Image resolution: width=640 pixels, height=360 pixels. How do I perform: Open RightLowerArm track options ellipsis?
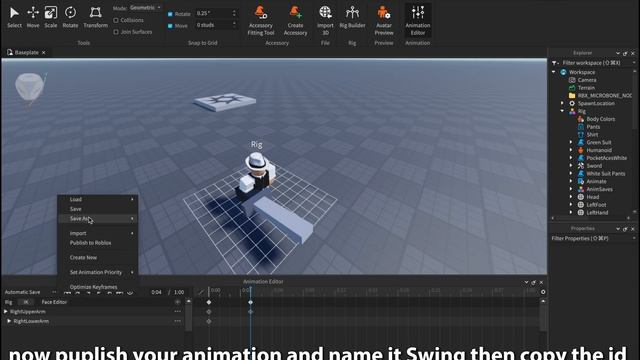[178, 321]
